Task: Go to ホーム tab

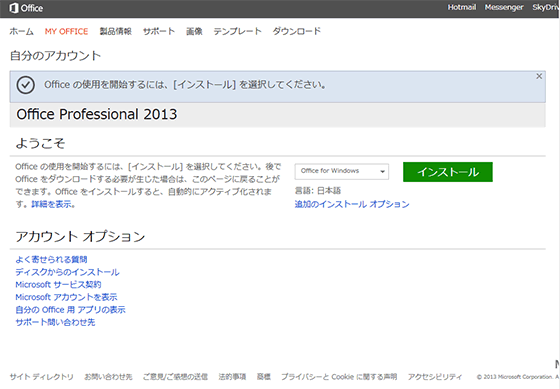Action: coord(21,31)
